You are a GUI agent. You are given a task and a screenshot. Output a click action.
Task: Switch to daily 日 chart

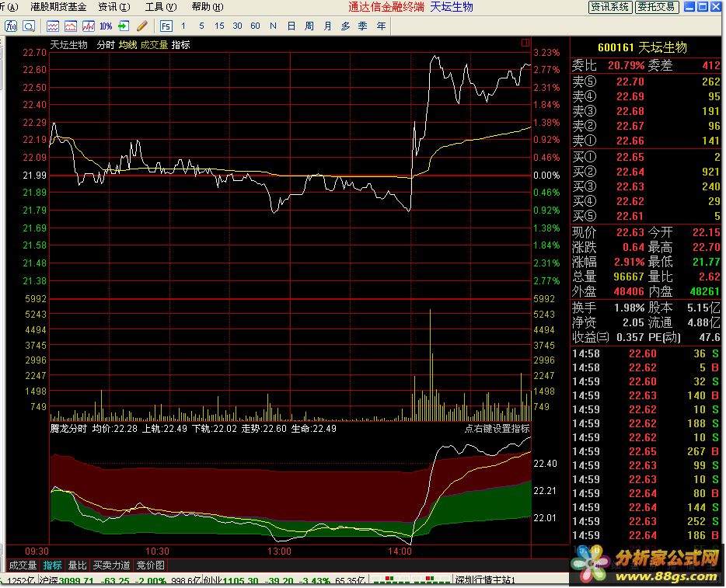click(291, 26)
